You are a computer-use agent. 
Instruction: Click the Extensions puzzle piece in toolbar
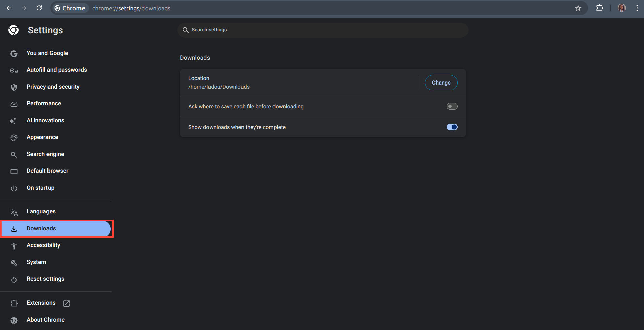(600, 8)
